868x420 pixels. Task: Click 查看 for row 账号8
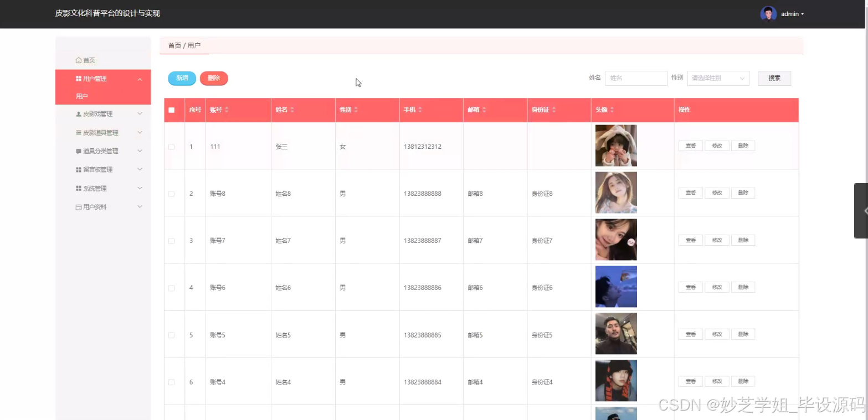pos(691,193)
